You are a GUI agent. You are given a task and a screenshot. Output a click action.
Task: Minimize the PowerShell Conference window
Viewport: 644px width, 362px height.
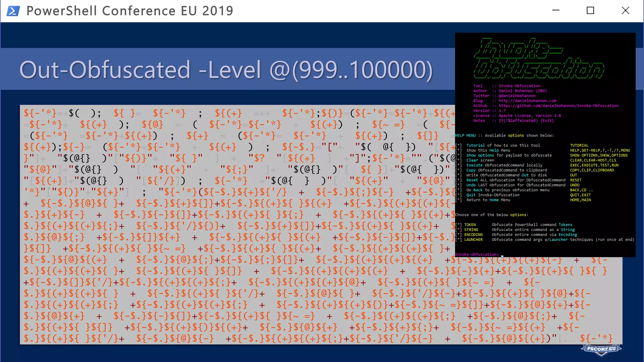pos(556,10)
